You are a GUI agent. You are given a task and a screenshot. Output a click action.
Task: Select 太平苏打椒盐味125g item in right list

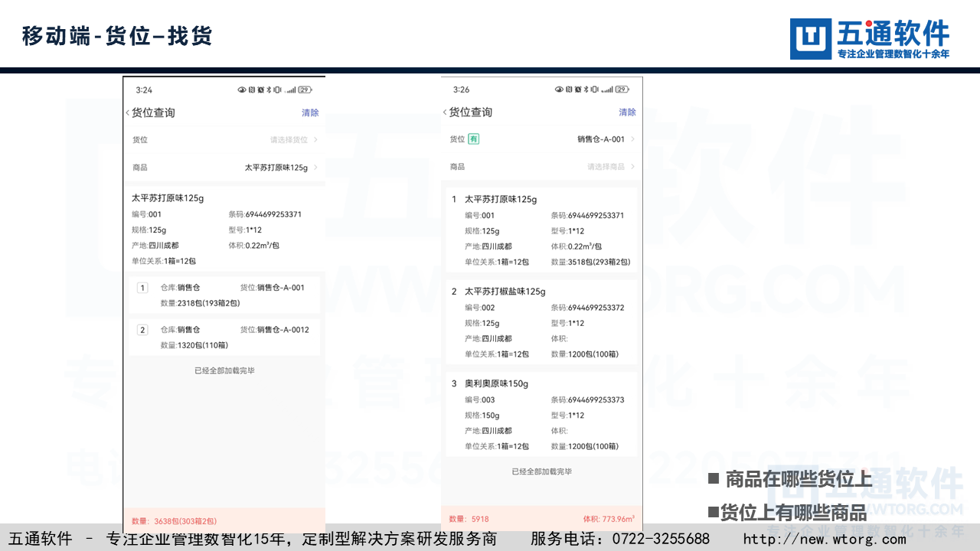pos(541,322)
